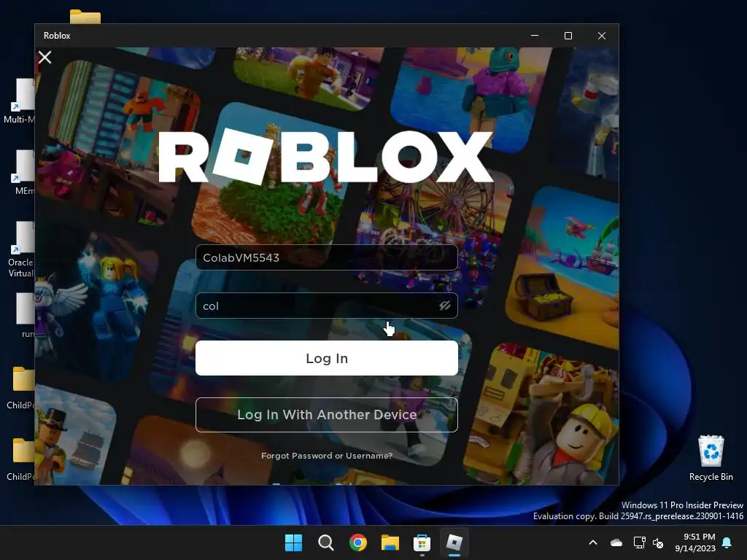Expand hidden system tray icons chevron
The image size is (747, 560).
point(593,542)
